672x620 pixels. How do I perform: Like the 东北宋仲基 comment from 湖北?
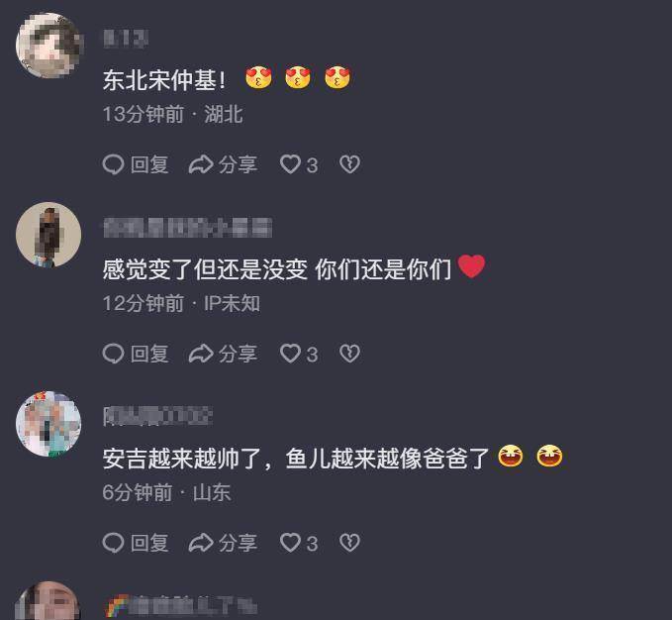click(x=299, y=164)
